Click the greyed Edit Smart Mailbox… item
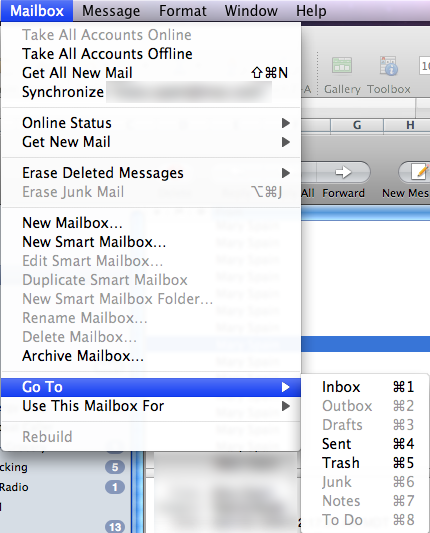Viewport: 430px width, 533px height. click(151, 261)
